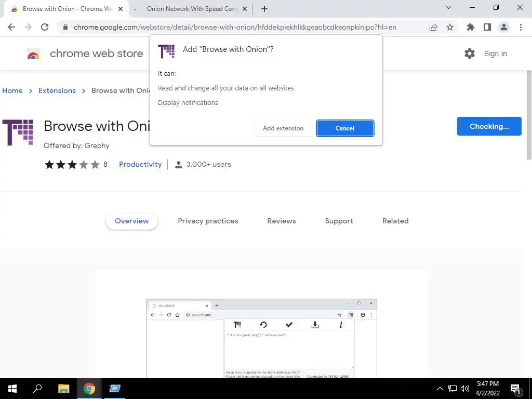The width and height of the screenshot is (532, 399).
Task: Open the tab search chevron
Action: 448,7
